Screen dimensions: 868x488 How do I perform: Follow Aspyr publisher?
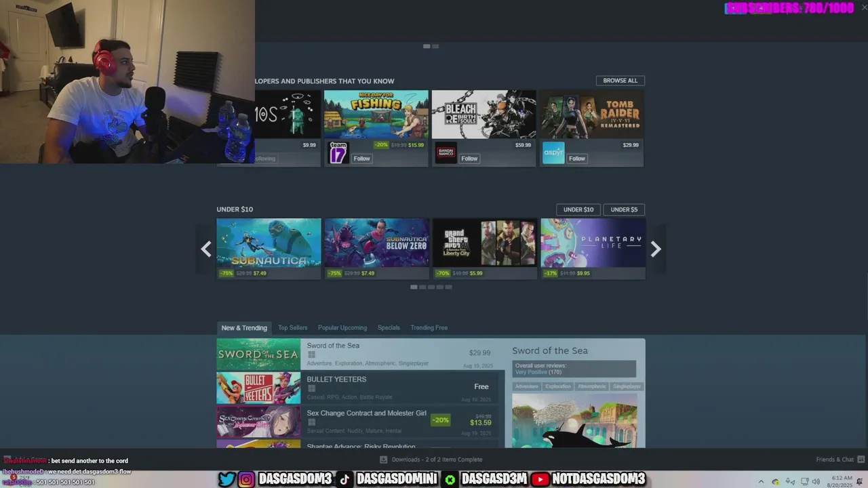click(577, 159)
